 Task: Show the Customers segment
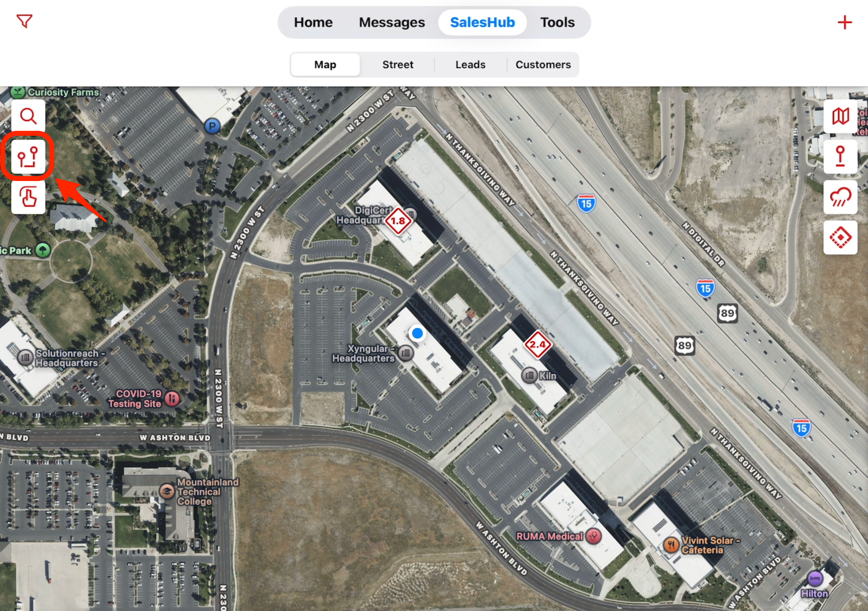tap(543, 65)
